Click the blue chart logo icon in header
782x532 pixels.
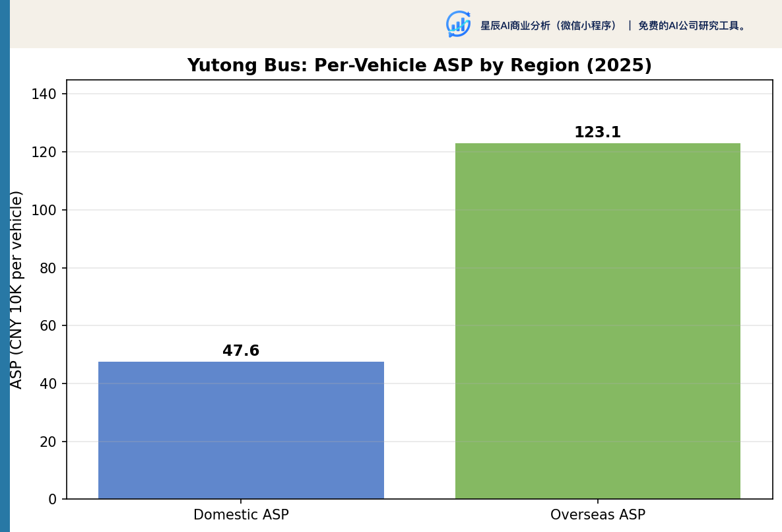coord(459,24)
